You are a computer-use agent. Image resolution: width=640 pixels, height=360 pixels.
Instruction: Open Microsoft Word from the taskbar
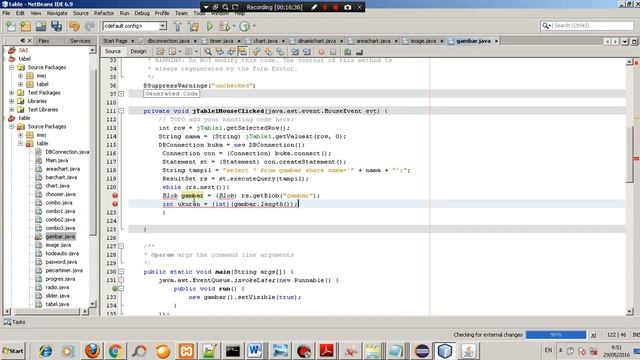[255, 351]
